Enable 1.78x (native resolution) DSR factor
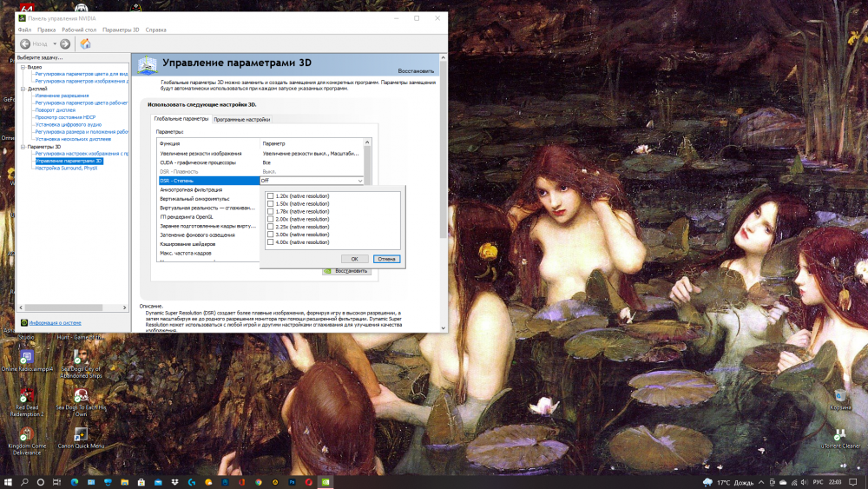The height and width of the screenshot is (489, 868). 270,212
